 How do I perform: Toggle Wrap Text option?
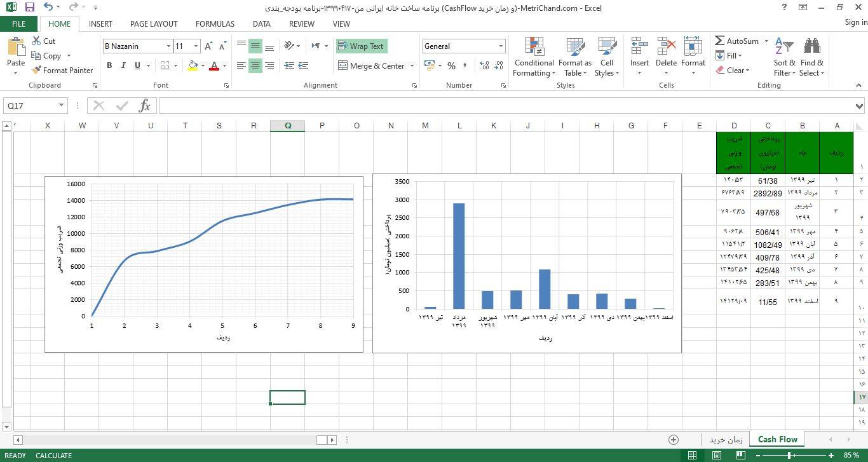(x=360, y=46)
